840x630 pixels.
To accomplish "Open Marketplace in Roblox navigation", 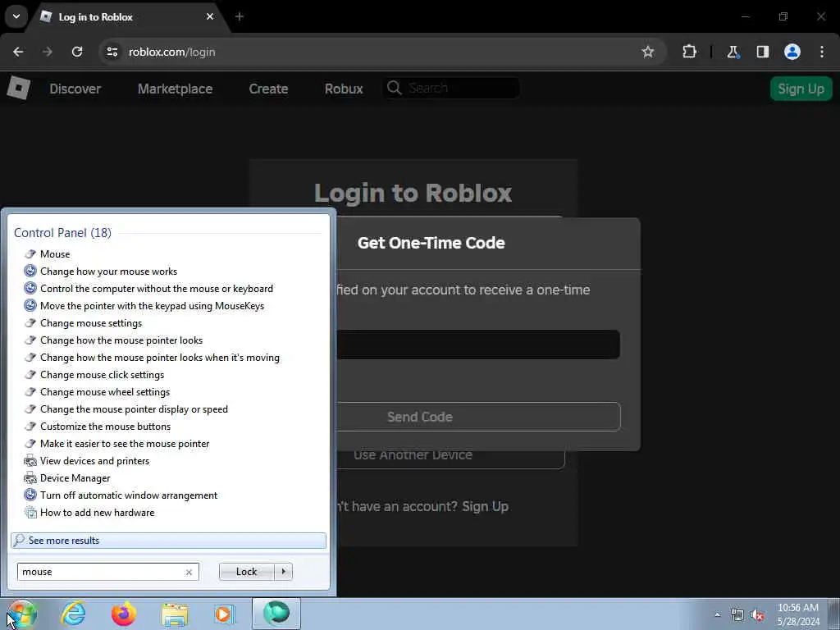I will pyautogui.click(x=176, y=89).
